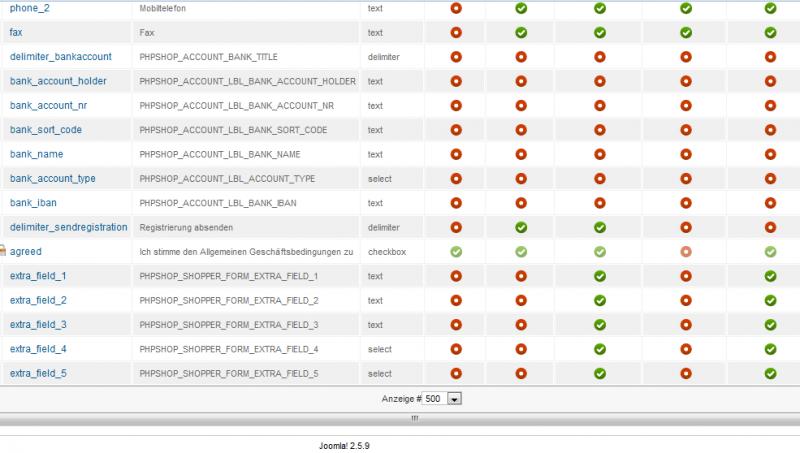Click the agreed field name link
The height and width of the screenshot is (453, 800).
click(x=26, y=252)
